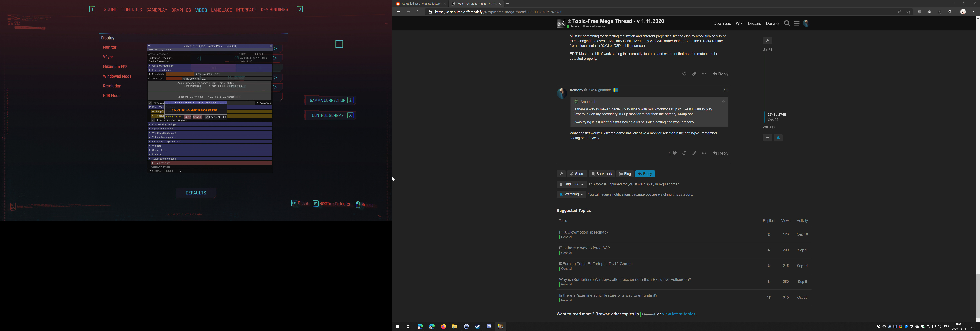Open a new browser tab
The height and width of the screenshot is (331, 980).
click(x=507, y=3)
